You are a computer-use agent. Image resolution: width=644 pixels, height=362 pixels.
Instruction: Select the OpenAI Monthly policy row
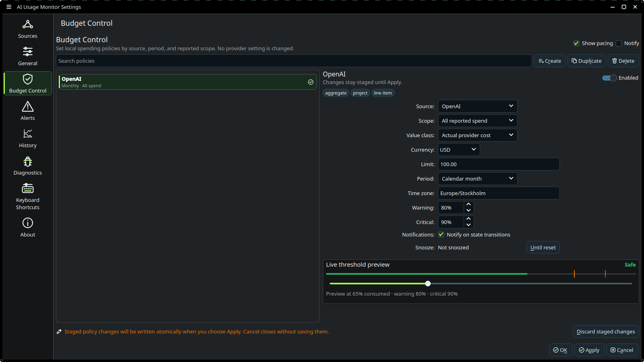pyautogui.click(x=188, y=82)
